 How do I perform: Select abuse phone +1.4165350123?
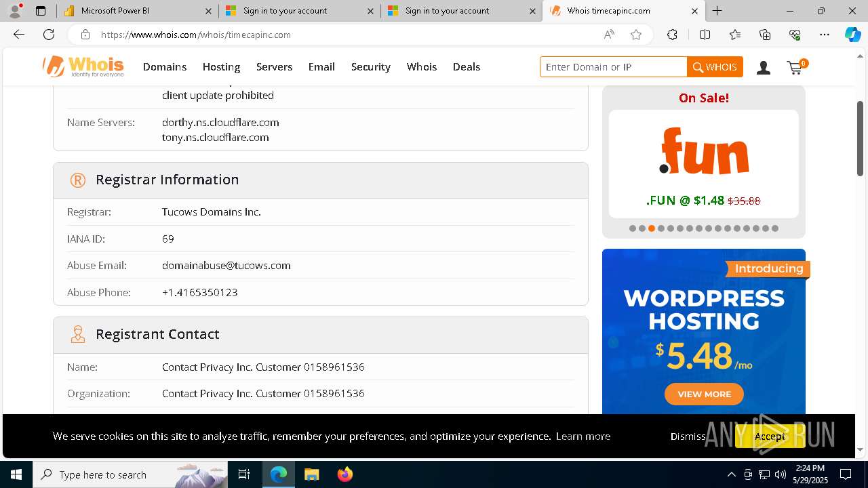199,292
